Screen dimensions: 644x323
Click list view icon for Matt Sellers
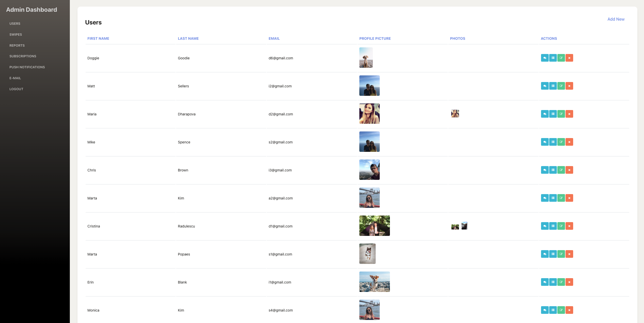pyautogui.click(x=553, y=86)
